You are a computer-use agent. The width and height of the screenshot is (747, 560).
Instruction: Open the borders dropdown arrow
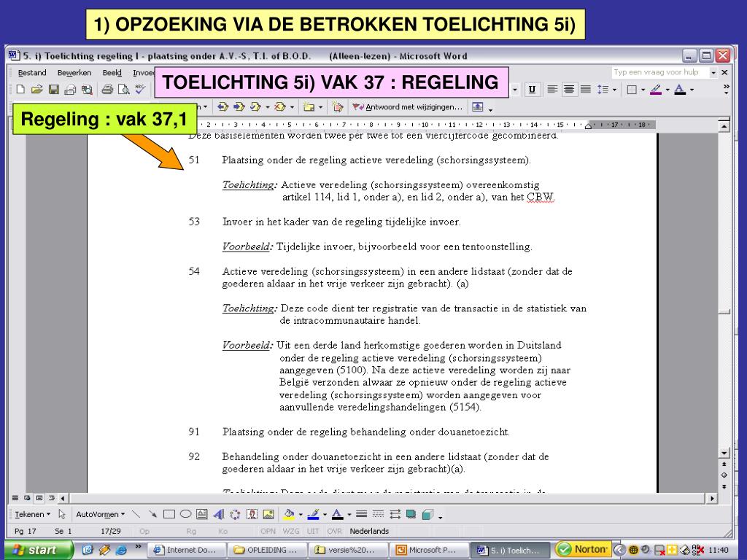click(643, 90)
